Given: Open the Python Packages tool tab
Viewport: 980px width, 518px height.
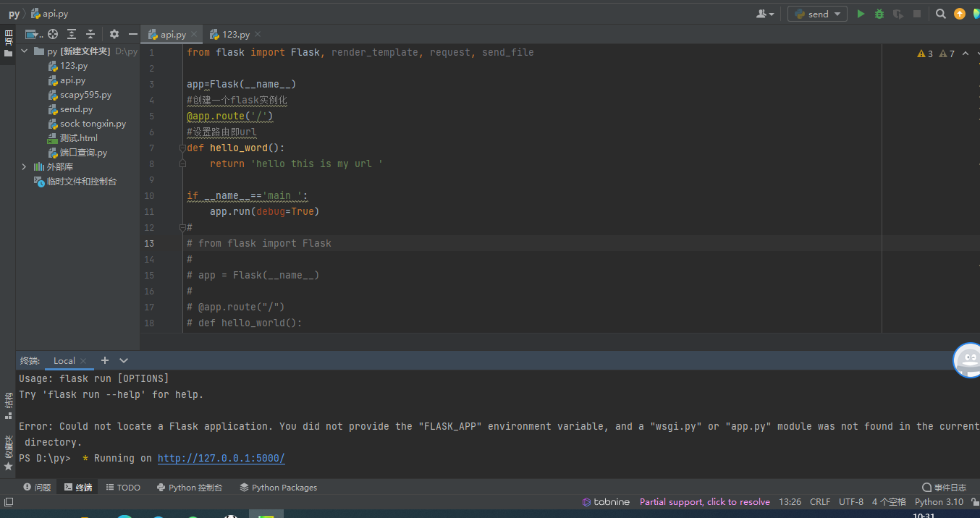Looking at the screenshot, I should pyautogui.click(x=278, y=488).
